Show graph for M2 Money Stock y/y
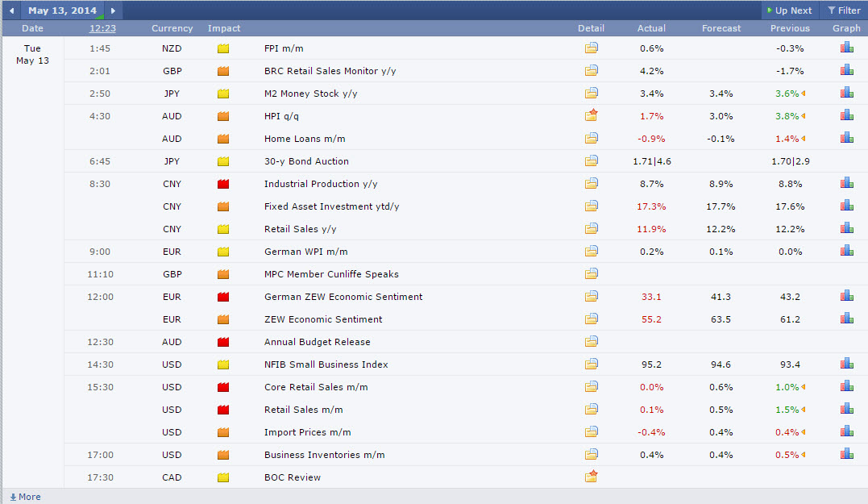This screenshot has width=868, height=504. [x=846, y=93]
